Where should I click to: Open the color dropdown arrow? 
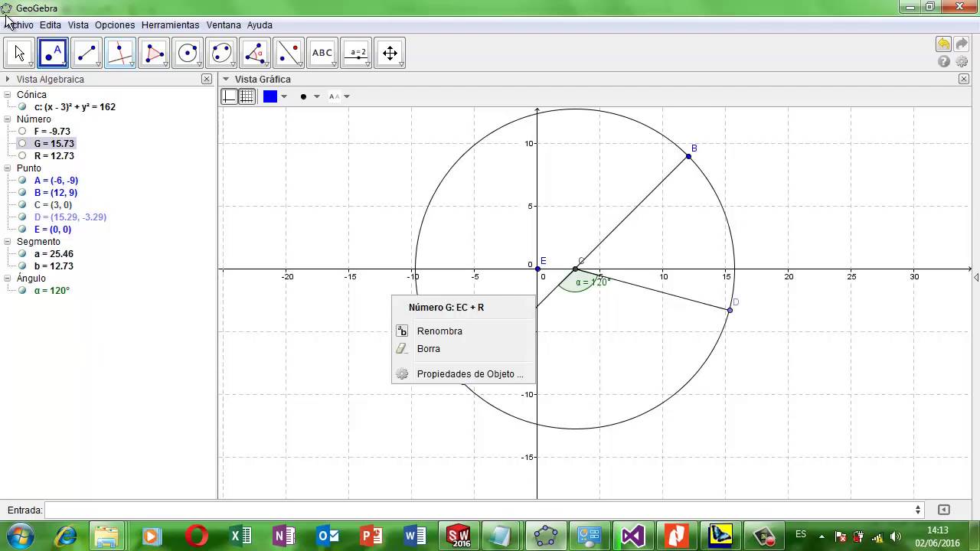coord(284,96)
